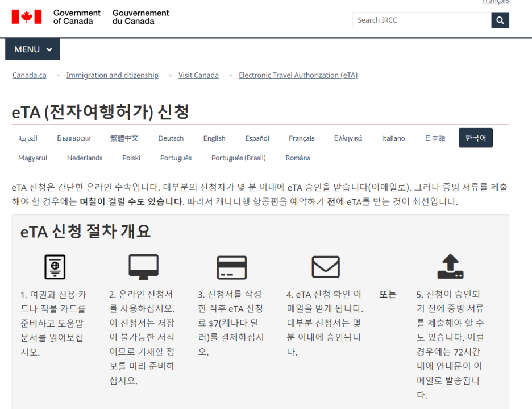Select the Nederlands language tab

pos(85,158)
